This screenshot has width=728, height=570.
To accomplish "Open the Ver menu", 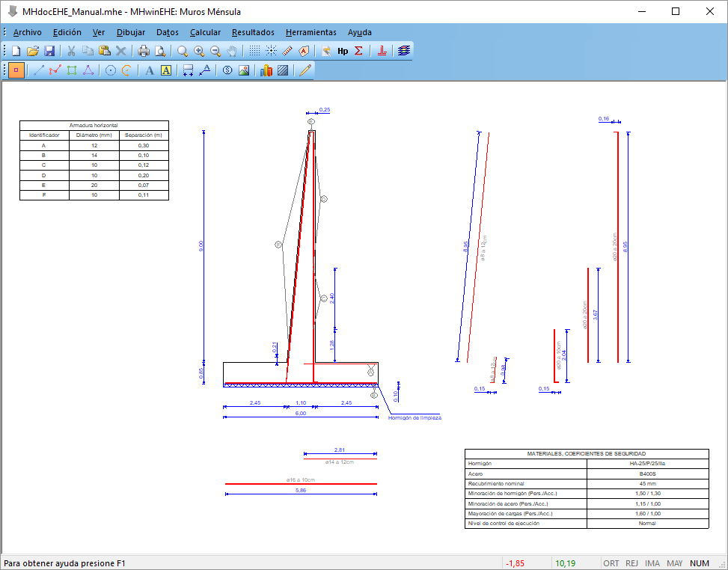I will pyautogui.click(x=99, y=32).
